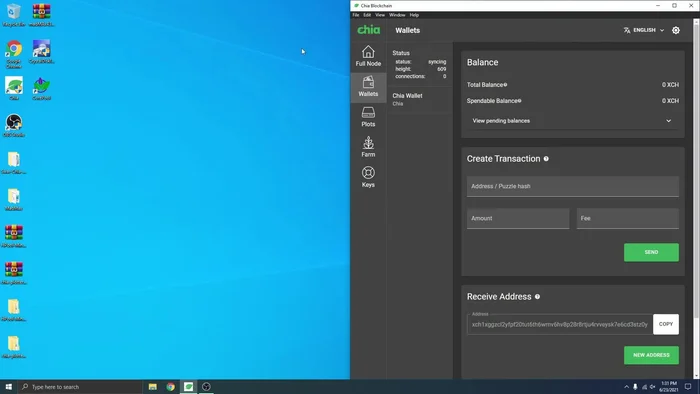Open the Farm section
700x394 pixels.
click(x=368, y=147)
